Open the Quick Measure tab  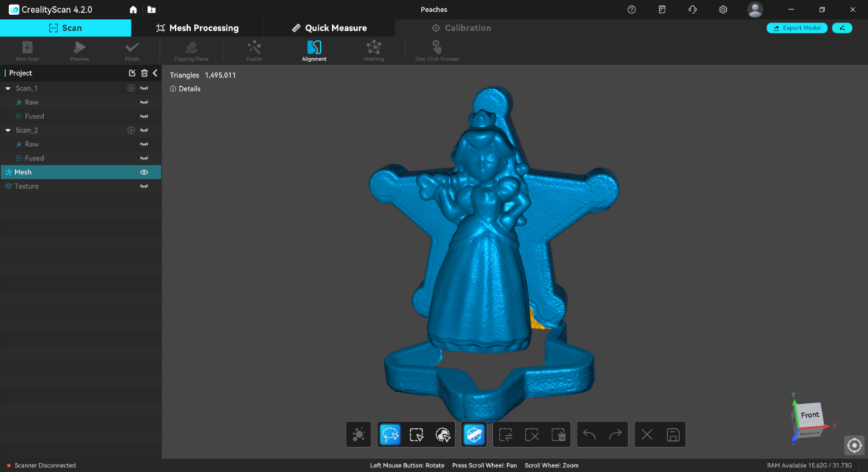329,28
